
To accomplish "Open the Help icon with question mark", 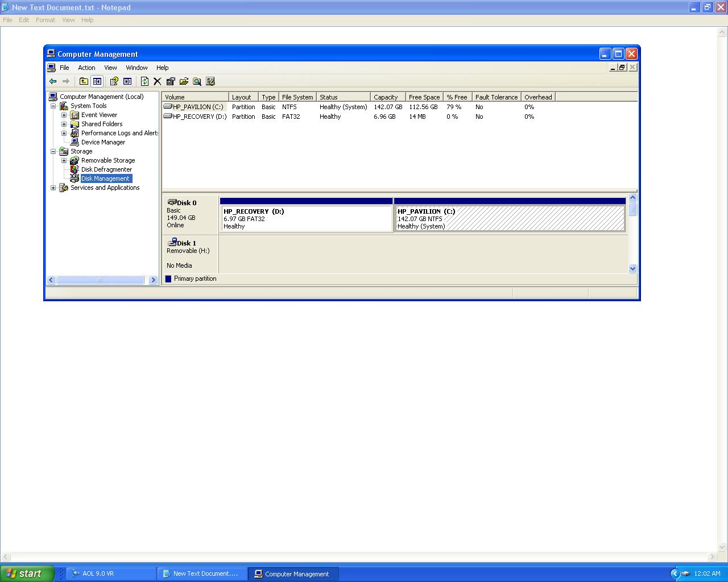I will tap(114, 81).
